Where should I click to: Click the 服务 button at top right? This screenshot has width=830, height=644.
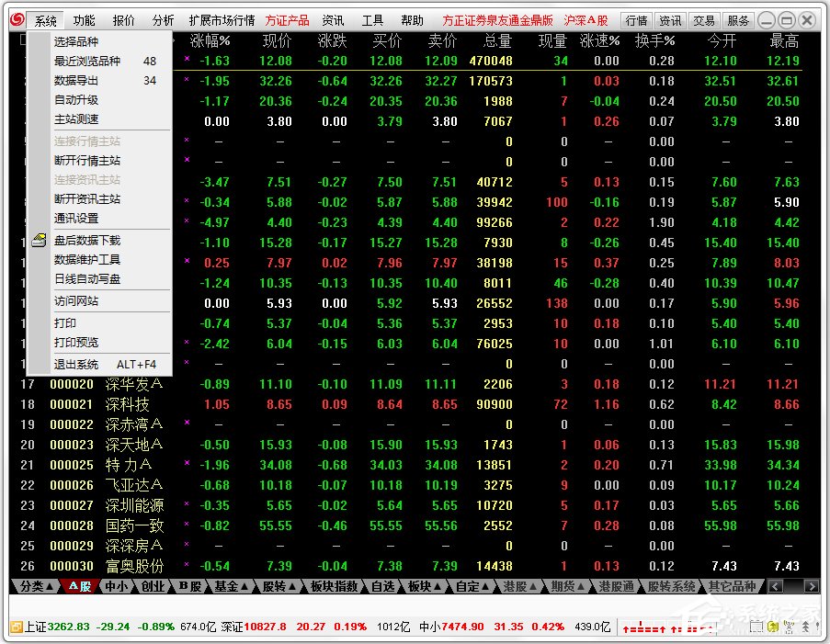738,20
